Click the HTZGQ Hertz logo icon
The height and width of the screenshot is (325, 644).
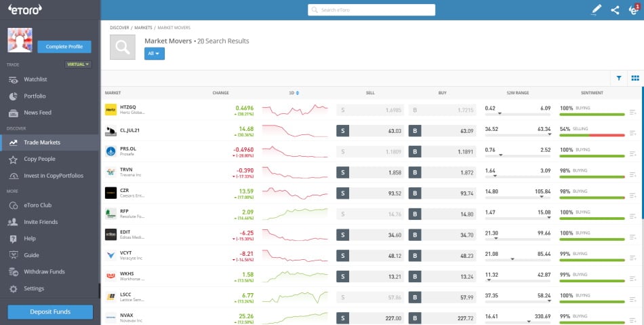coord(110,110)
